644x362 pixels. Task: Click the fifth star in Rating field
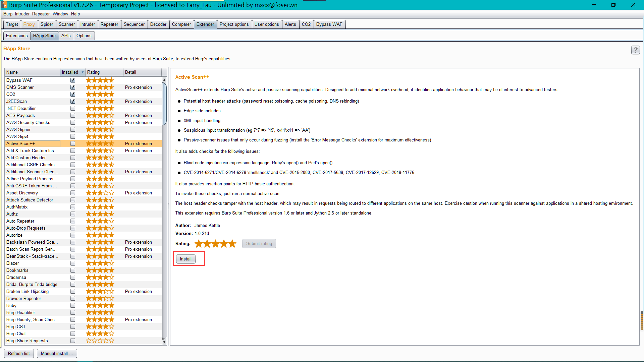pos(232,244)
